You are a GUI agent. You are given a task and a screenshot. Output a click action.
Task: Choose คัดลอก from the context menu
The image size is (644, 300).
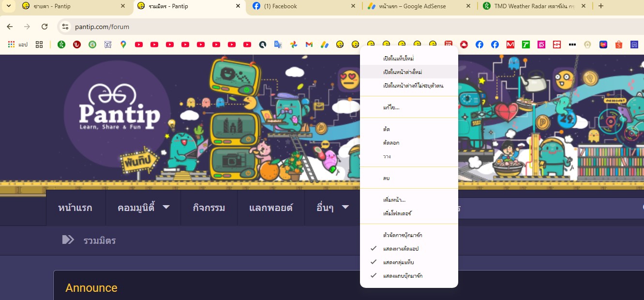tap(409, 143)
